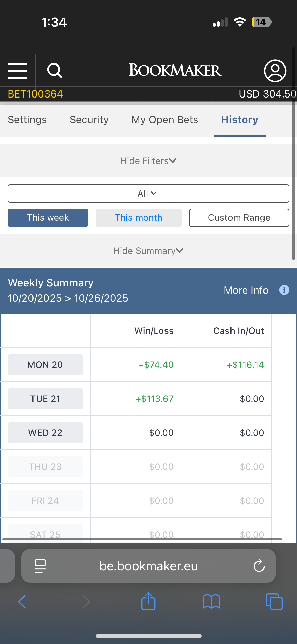This screenshot has width=297, height=644.
Task: Tap the be.bookmaker.eu address field
Action: click(x=148, y=566)
